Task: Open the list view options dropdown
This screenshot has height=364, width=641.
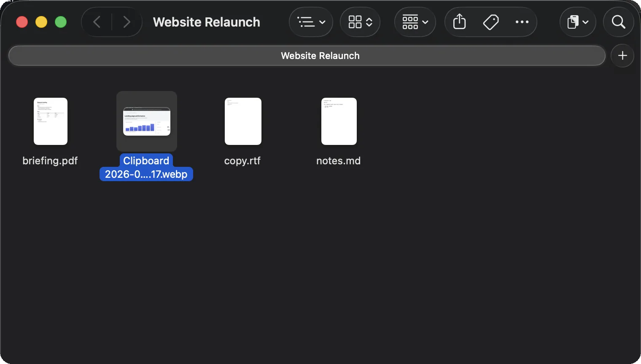Action: 311,22
